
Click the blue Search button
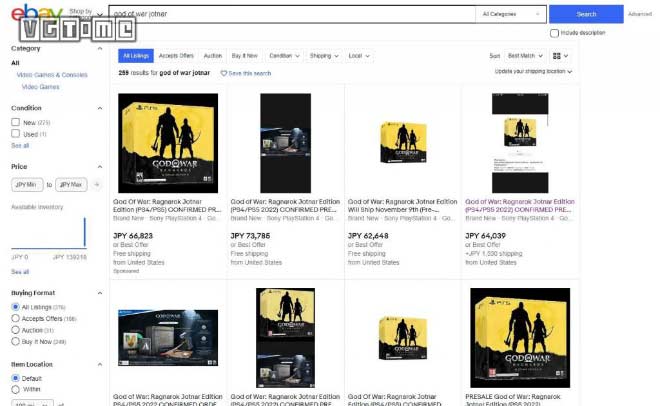point(586,14)
